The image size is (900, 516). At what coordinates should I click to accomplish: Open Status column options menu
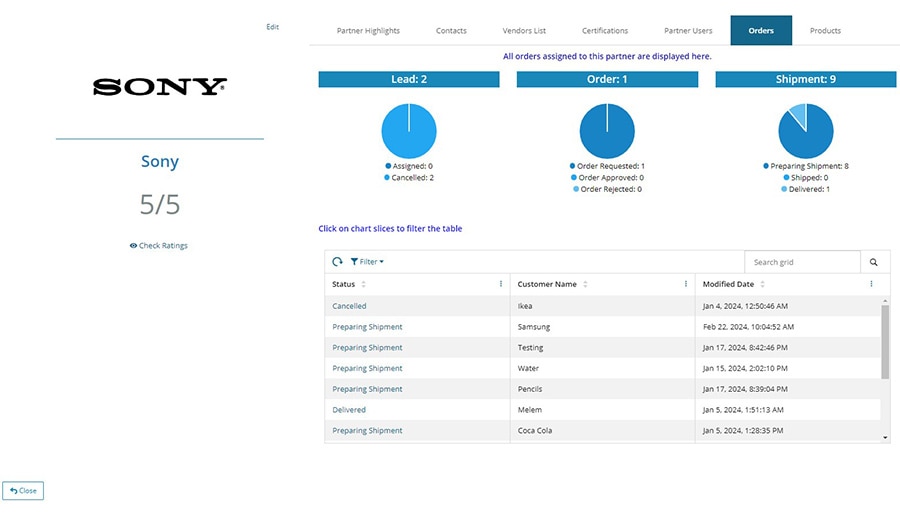tap(501, 284)
